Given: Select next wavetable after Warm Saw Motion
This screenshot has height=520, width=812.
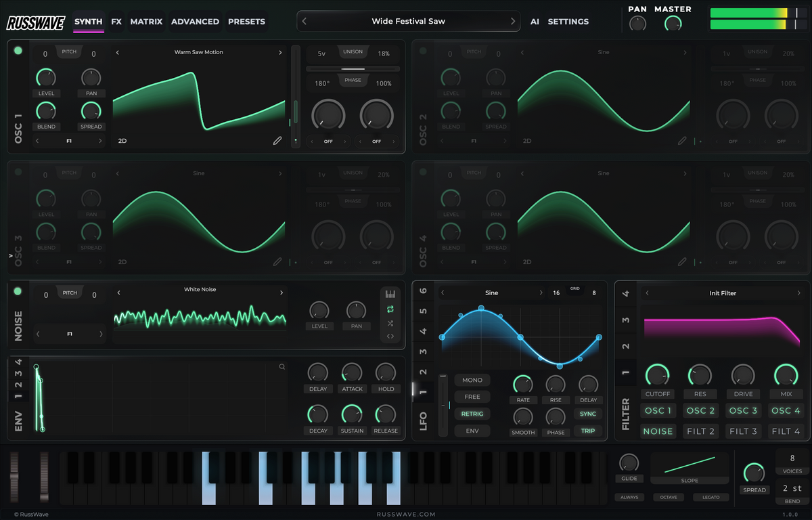Looking at the screenshot, I should (281, 52).
